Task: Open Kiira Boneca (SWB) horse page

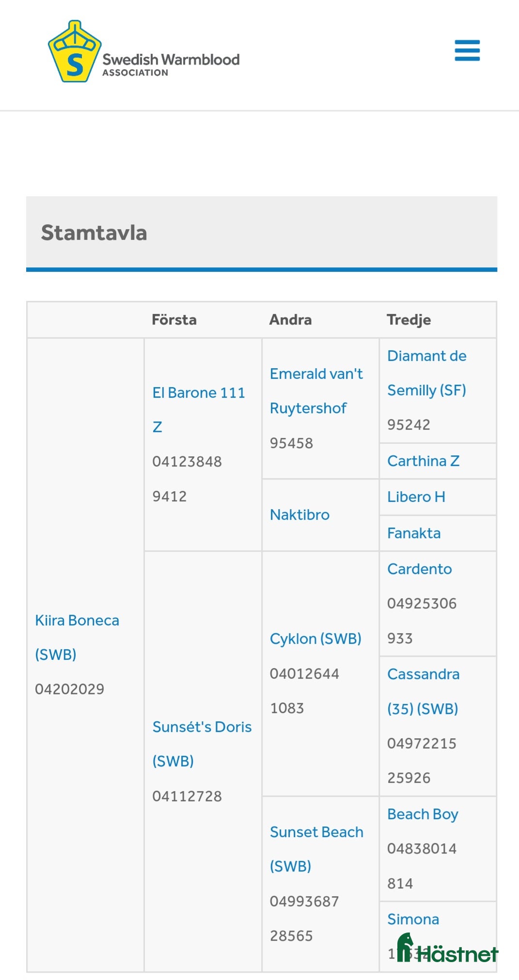Action: click(x=77, y=621)
